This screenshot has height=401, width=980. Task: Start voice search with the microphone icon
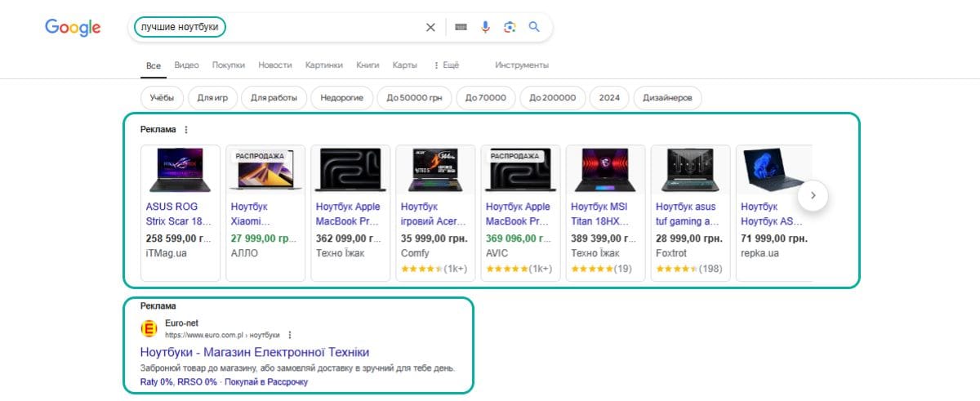click(x=485, y=27)
